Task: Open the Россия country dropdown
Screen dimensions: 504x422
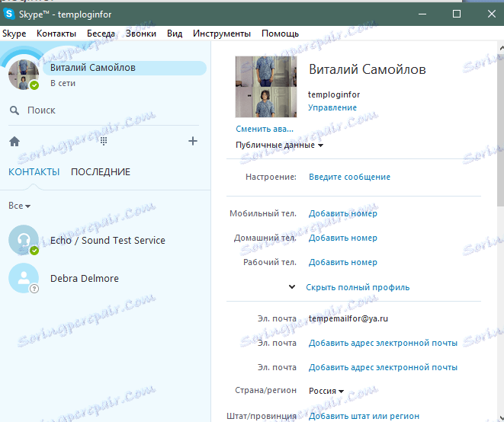Action: tap(326, 391)
